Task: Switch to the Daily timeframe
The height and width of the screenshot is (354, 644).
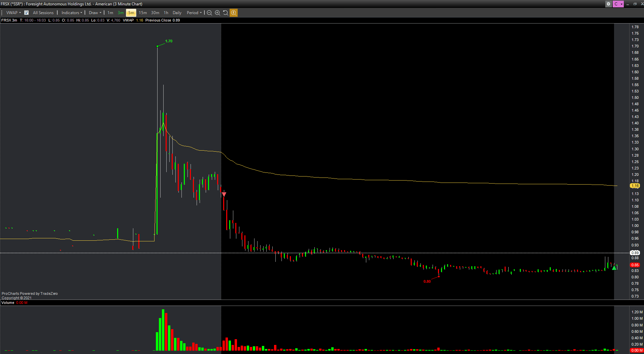Action: [177, 13]
